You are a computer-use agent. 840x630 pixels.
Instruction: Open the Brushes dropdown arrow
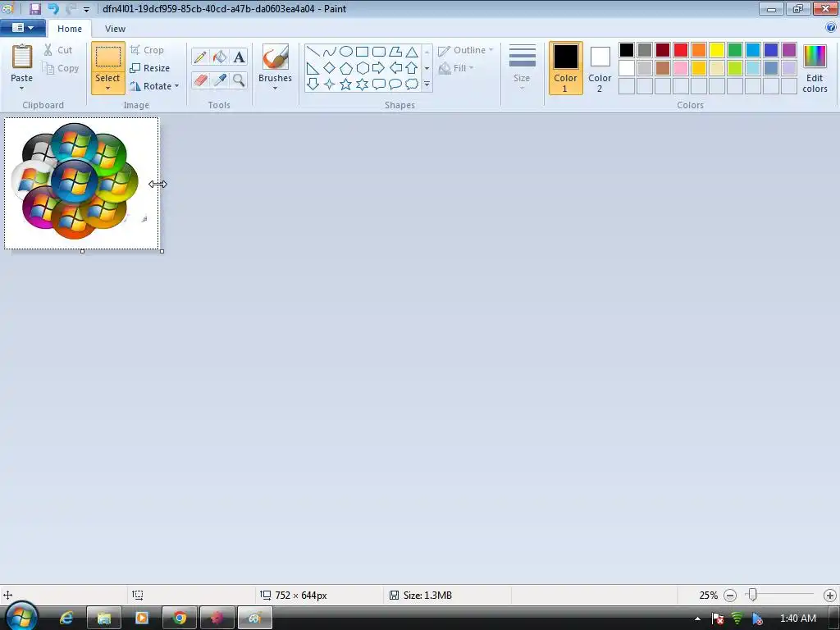coord(276,89)
